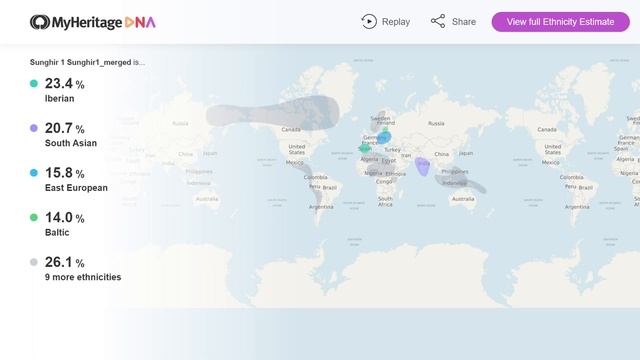Click the purple South Asian region over India
Viewport: 640px width, 360px height.
(x=422, y=167)
